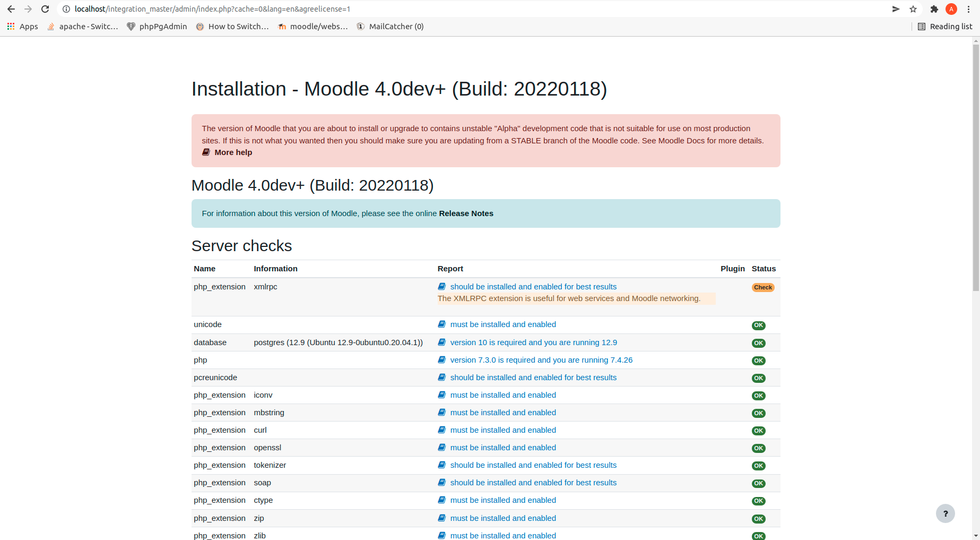Click the pcreunicode row help book icon
This screenshot has width=980, height=540.
click(441, 378)
